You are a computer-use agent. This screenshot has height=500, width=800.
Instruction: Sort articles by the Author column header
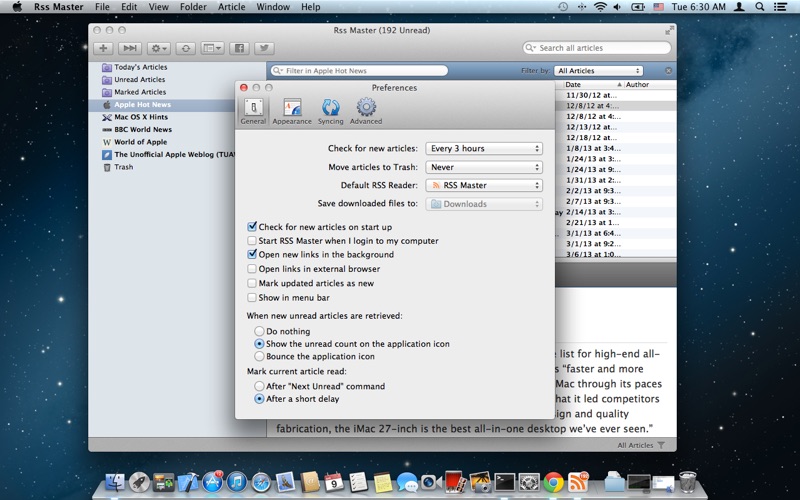coord(650,85)
